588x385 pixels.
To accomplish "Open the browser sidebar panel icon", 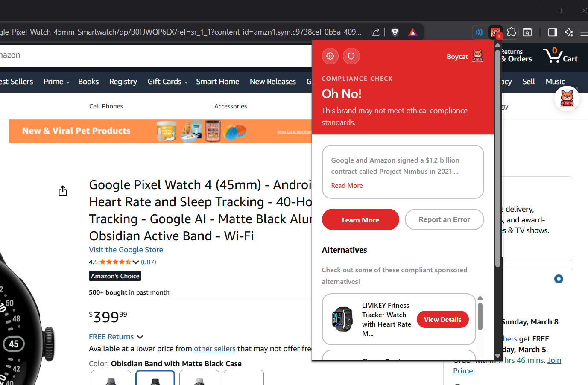I will 552,32.
